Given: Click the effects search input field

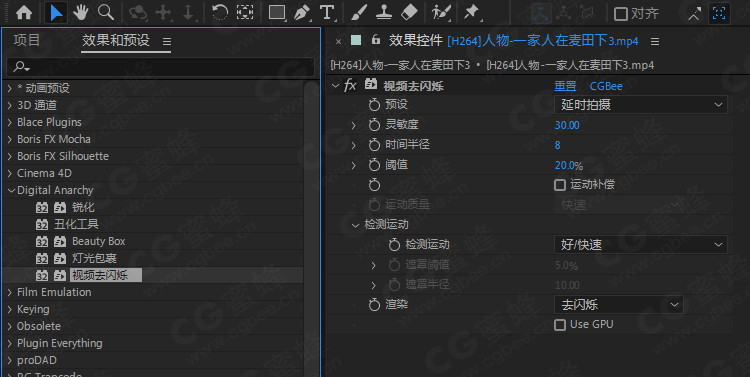Looking at the screenshot, I should tap(160, 67).
